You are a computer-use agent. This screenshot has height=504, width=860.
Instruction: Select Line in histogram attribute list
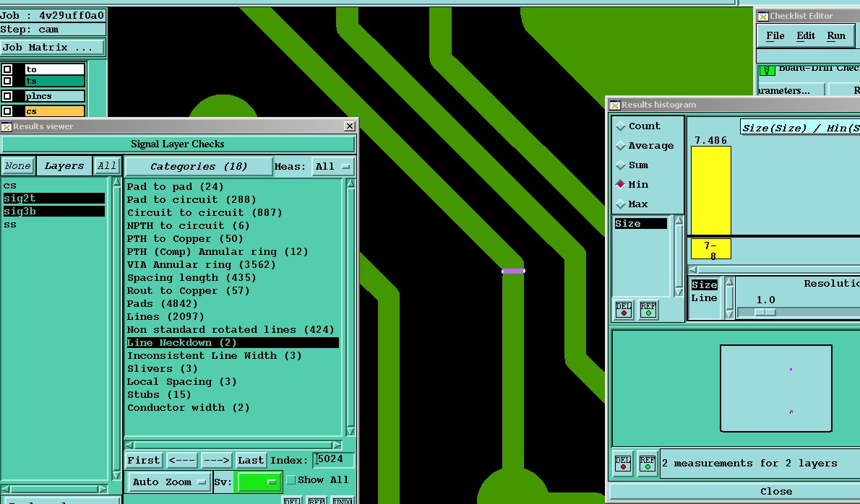(704, 298)
